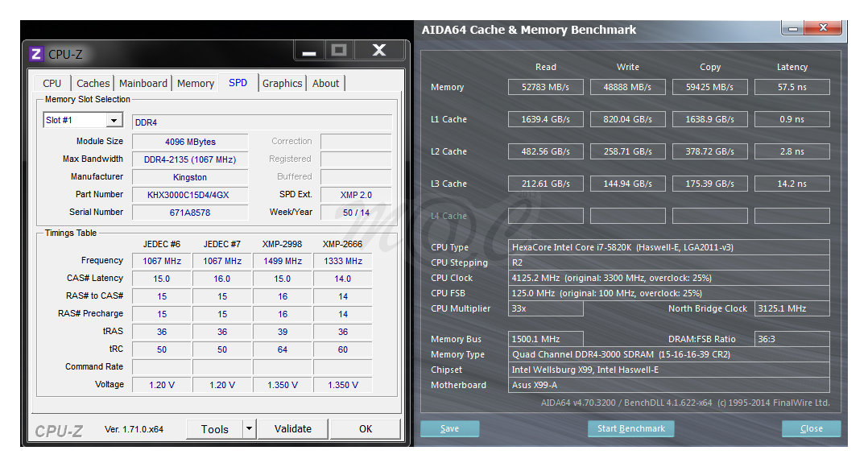Open the Graphics tab

(283, 84)
